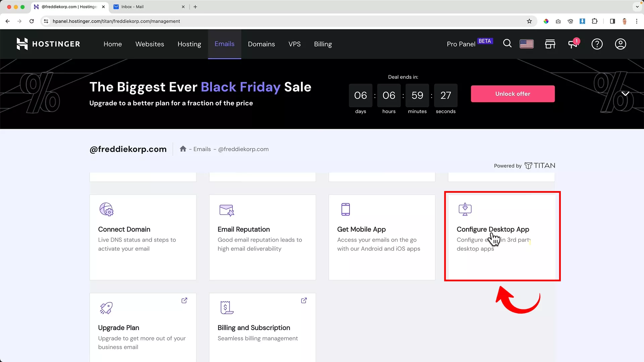Open announcements megaphone notification icon
This screenshot has width=644, height=362.
573,44
